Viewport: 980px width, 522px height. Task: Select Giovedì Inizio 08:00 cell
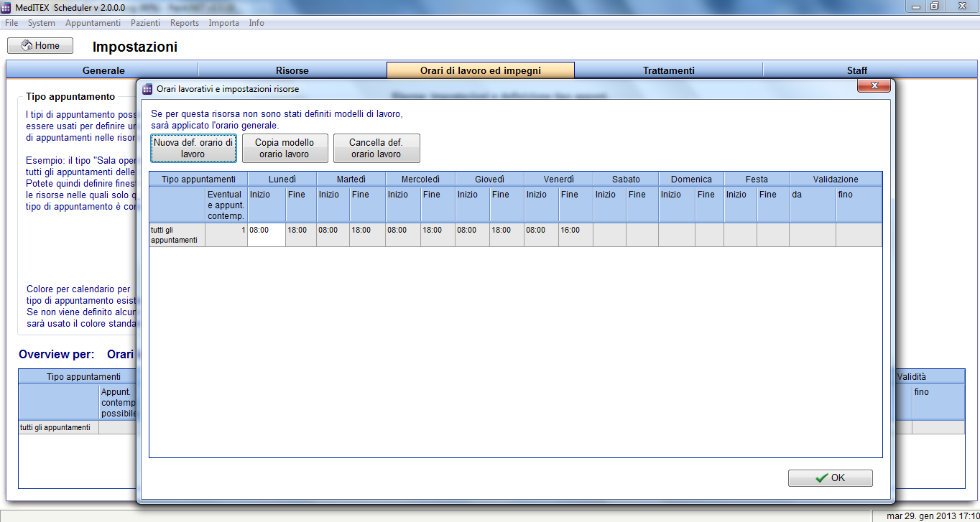(472, 235)
